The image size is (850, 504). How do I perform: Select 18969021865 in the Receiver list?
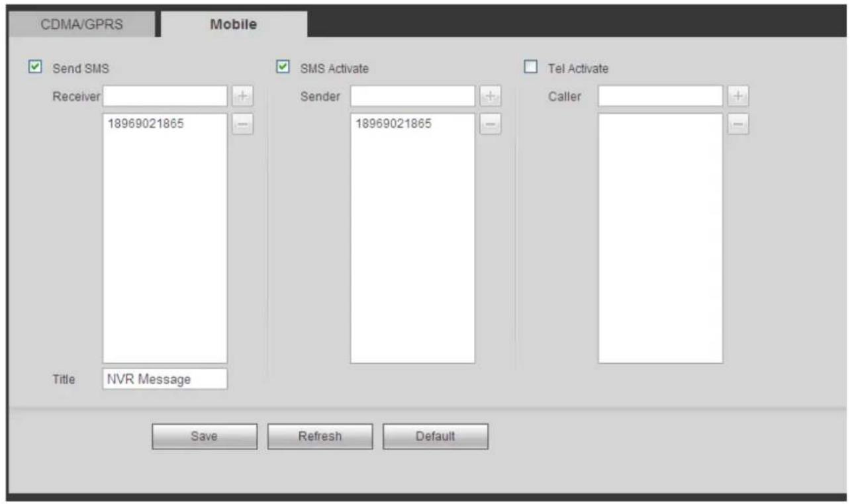pos(146,124)
